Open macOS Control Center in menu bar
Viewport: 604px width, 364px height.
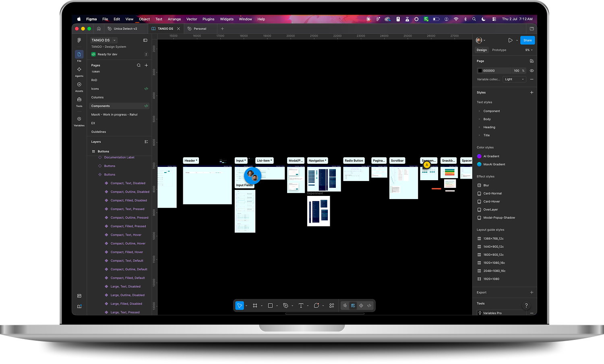click(x=494, y=19)
